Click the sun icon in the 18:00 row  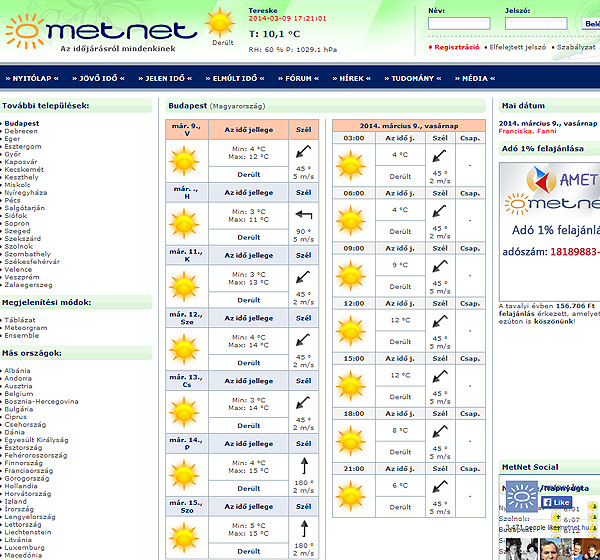(351, 441)
